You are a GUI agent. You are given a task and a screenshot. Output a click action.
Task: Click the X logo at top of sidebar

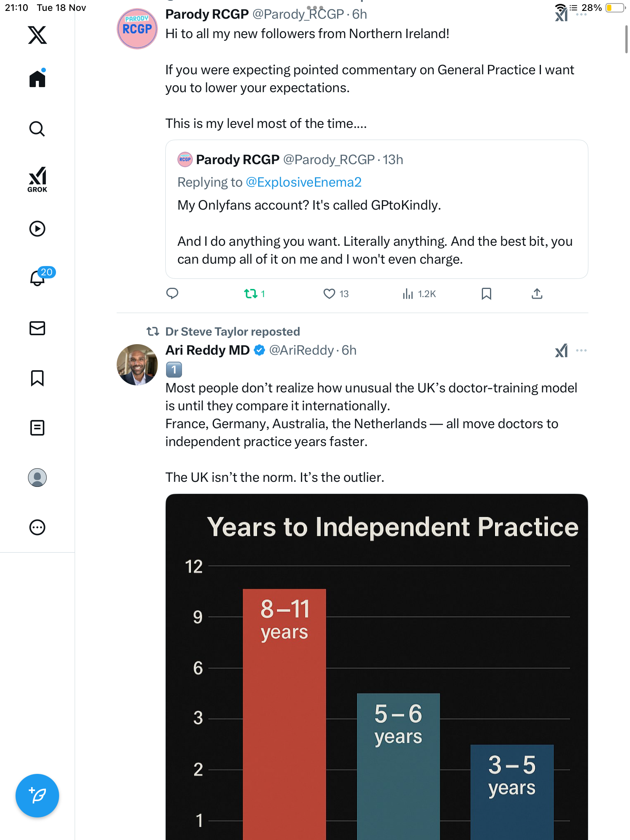[37, 35]
